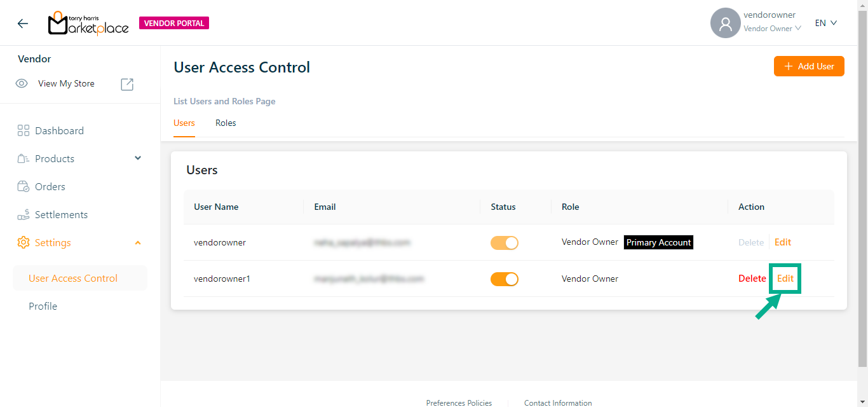
Task: Expand the Products submenu chevron
Action: pos(138,158)
